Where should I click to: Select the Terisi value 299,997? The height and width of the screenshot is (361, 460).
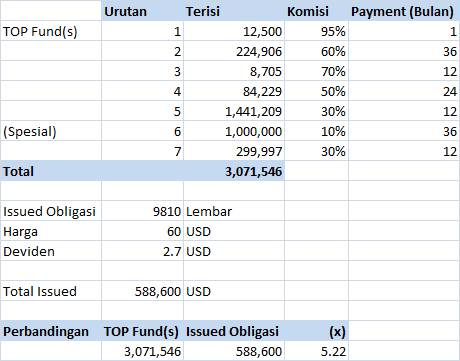tap(234, 151)
